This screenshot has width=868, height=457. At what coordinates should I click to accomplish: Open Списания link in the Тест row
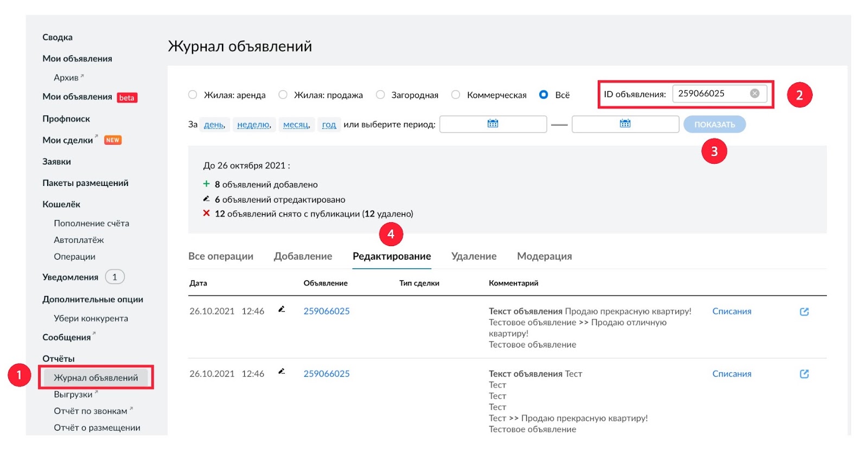tap(732, 374)
